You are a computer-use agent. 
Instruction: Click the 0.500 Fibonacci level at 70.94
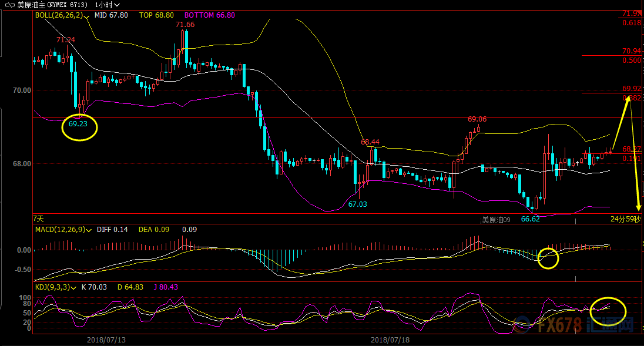click(631, 60)
